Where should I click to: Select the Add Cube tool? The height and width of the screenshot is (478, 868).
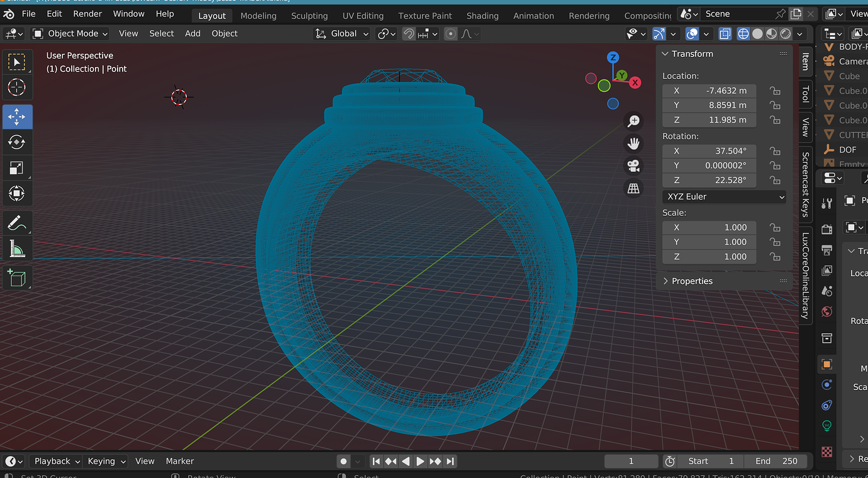pyautogui.click(x=17, y=277)
